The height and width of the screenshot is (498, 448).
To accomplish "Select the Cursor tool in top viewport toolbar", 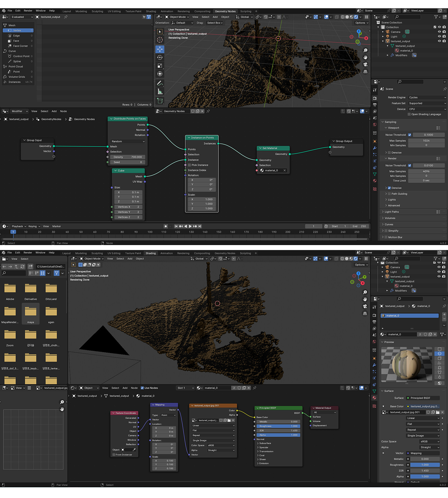I will pos(160,40).
